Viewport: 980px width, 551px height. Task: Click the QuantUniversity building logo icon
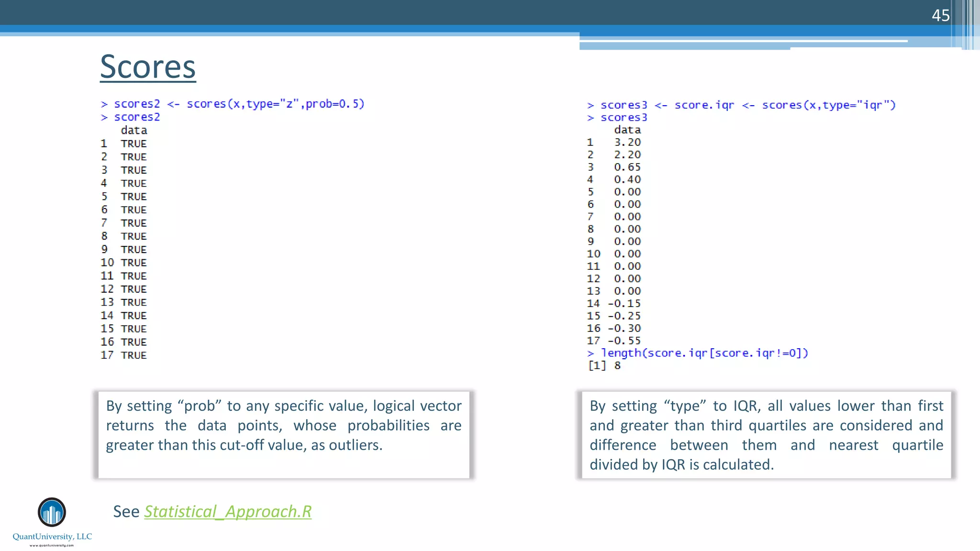coord(52,512)
